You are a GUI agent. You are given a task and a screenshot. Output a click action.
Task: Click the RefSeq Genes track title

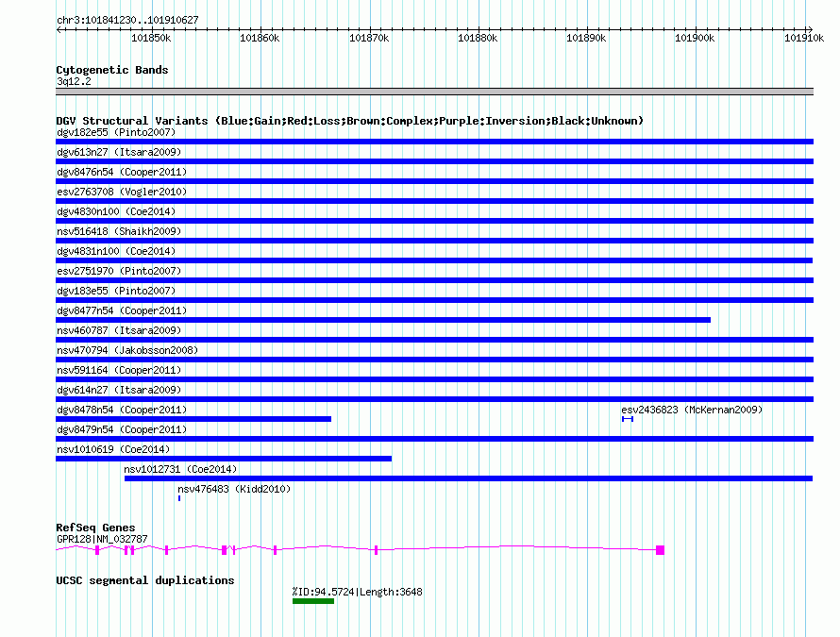click(x=95, y=528)
